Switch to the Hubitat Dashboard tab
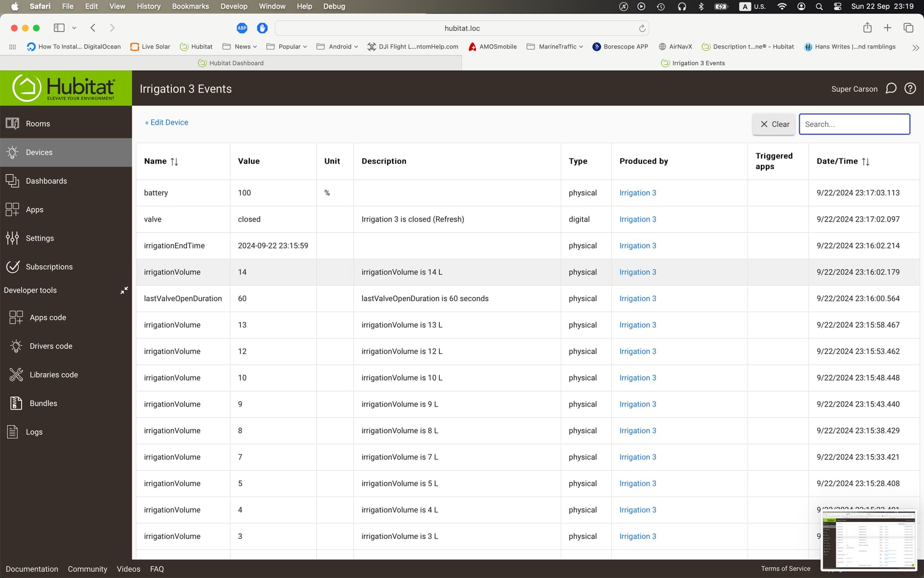Viewport: 924px width, 578px height. (231, 63)
